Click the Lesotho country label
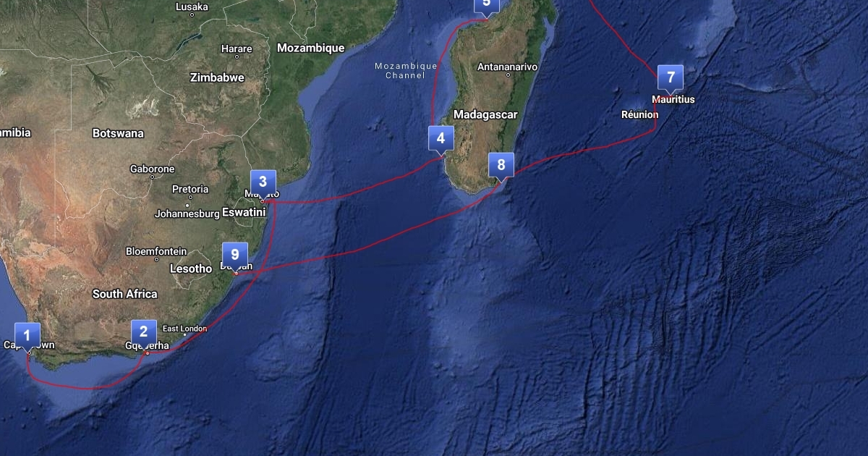The image size is (868, 456). pos(191,269)
